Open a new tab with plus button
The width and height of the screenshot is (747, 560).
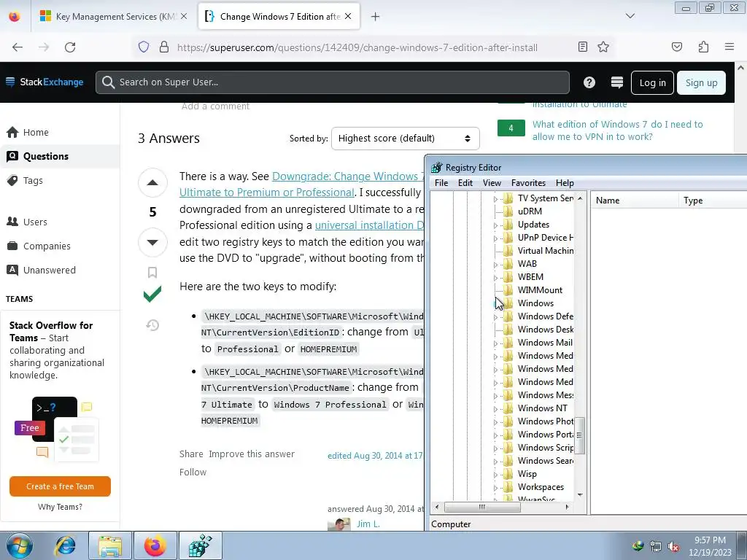376,17
